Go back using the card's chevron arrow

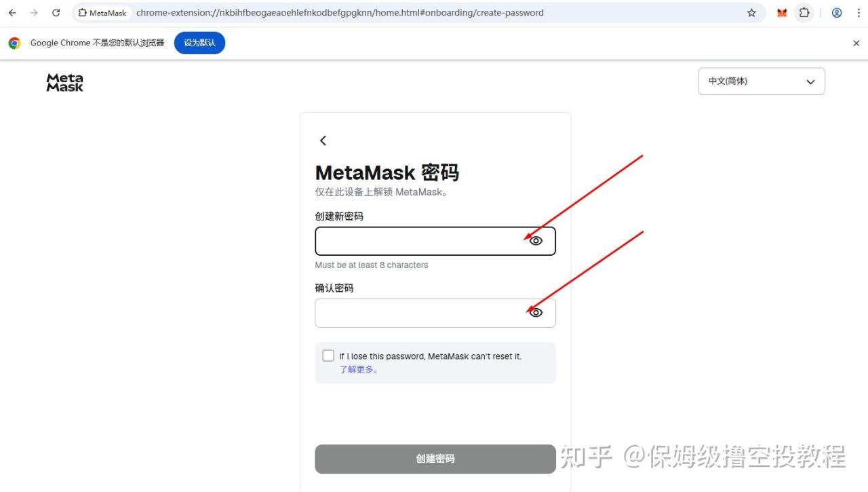coord(323,140)
